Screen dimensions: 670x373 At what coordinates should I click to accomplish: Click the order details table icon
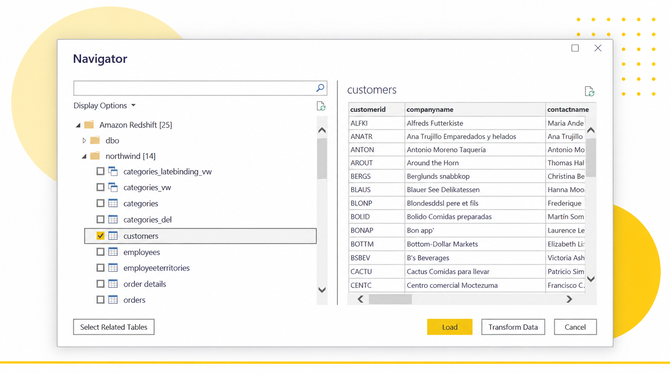[x=113, y=284]
